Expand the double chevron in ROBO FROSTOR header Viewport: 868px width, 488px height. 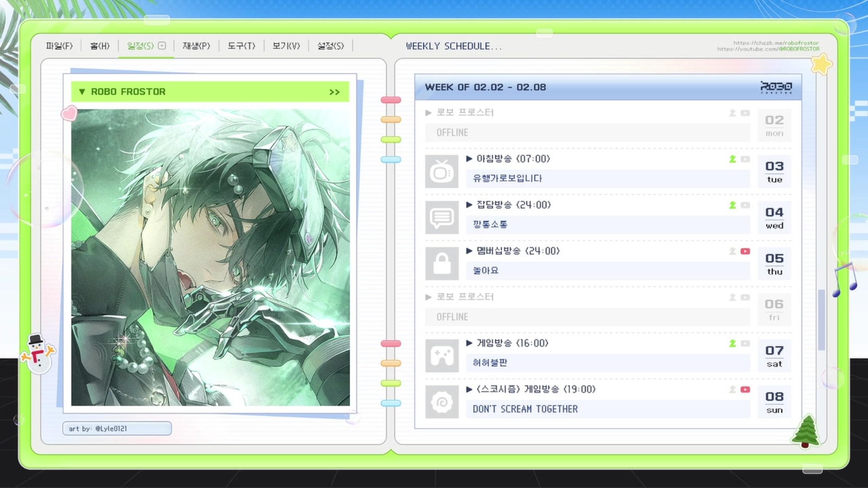(x=334, y=92)
